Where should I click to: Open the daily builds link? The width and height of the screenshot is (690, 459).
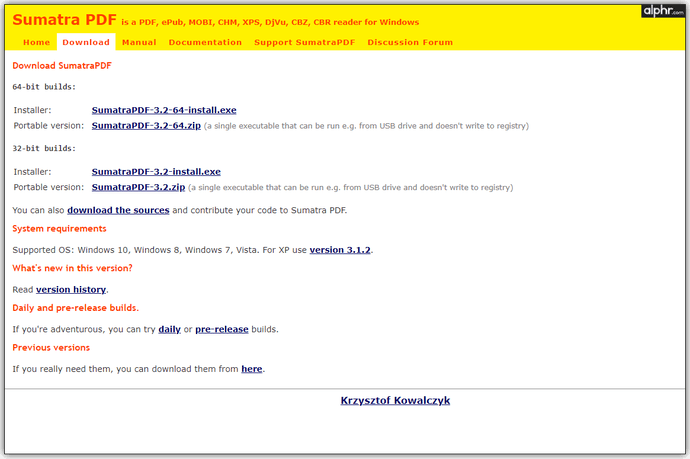pyautogui.click(x=169, y=329)
